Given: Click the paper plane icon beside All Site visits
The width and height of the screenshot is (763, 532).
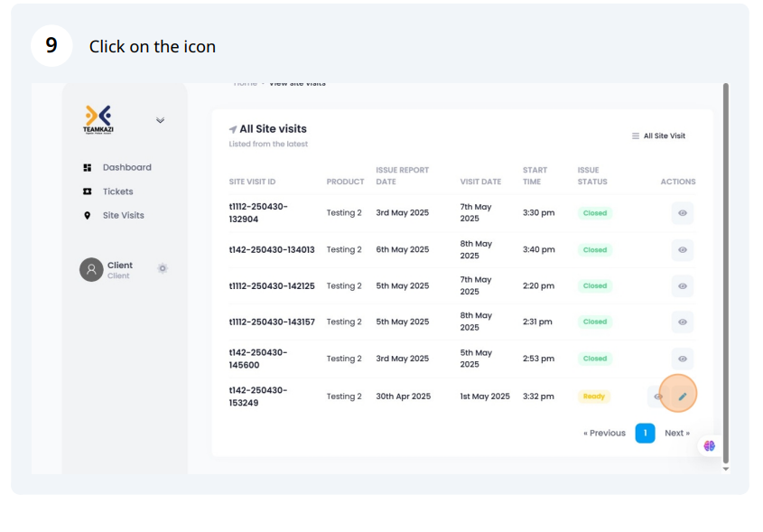Looking at the screenshot, I should (233, 129).
